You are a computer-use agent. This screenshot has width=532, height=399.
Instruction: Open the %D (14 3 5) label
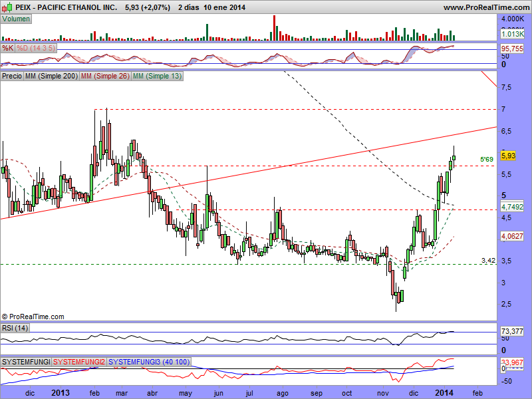(x=36, y=48)
